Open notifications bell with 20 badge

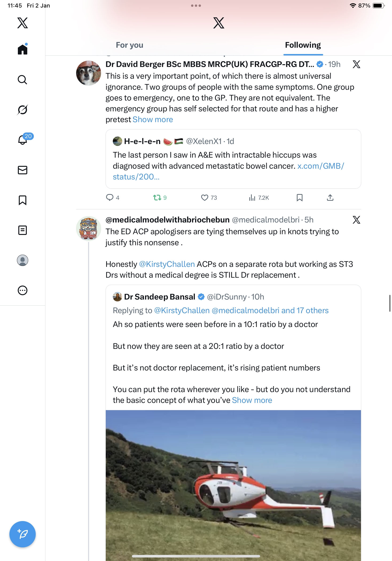23,140
